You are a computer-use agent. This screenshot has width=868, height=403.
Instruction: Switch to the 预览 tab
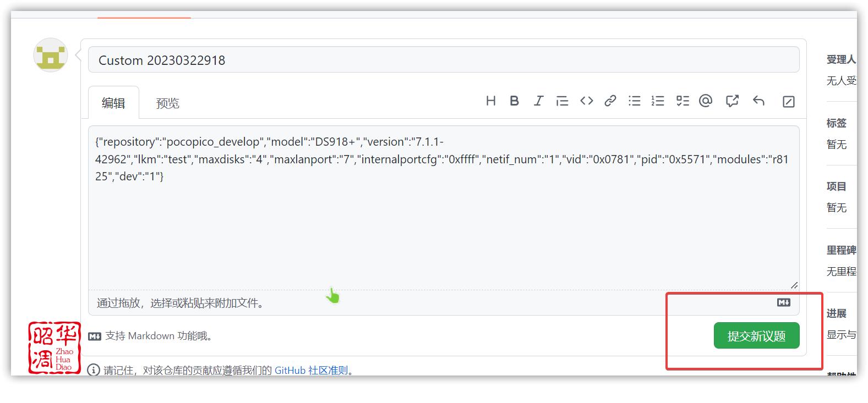click(x=167, y=103)
